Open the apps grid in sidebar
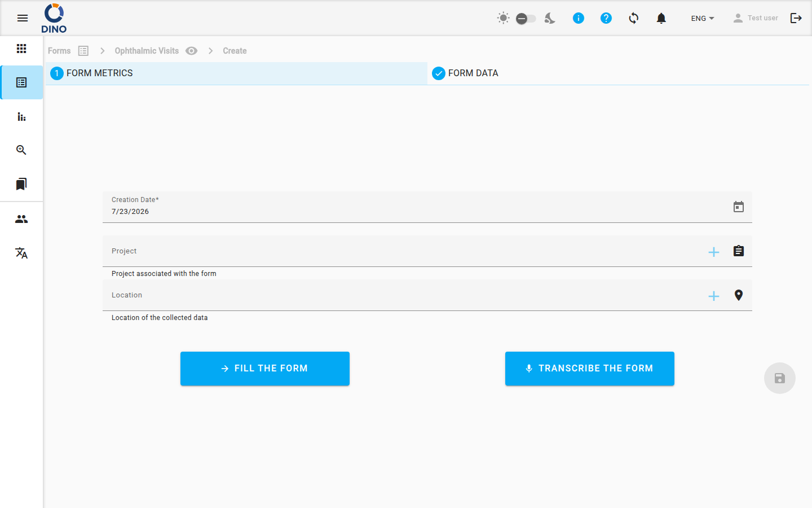The width and height of the screenshot is (812, 508). click(21, 49)
